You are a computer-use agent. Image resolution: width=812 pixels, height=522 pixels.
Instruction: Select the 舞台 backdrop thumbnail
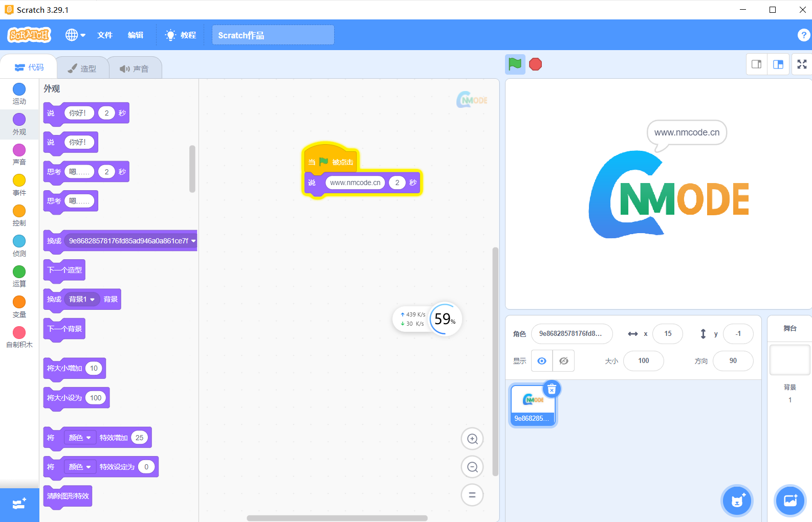click(789, 360)
